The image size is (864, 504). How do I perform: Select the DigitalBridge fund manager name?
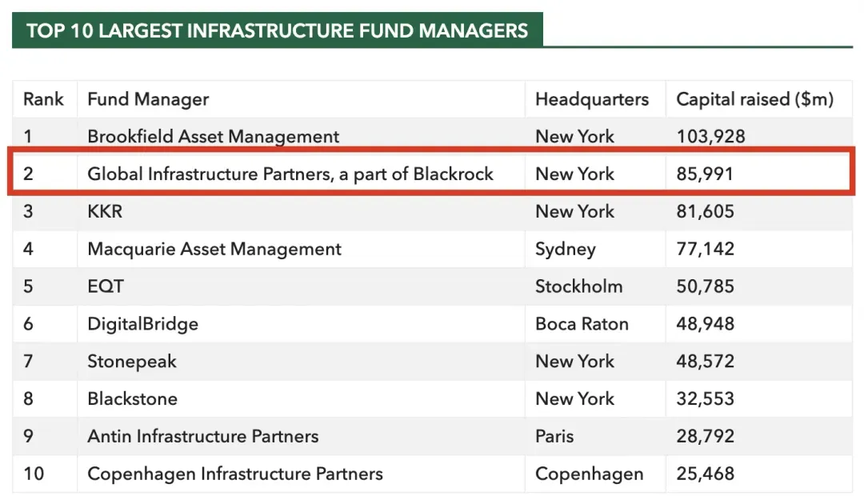coord(142,324)
